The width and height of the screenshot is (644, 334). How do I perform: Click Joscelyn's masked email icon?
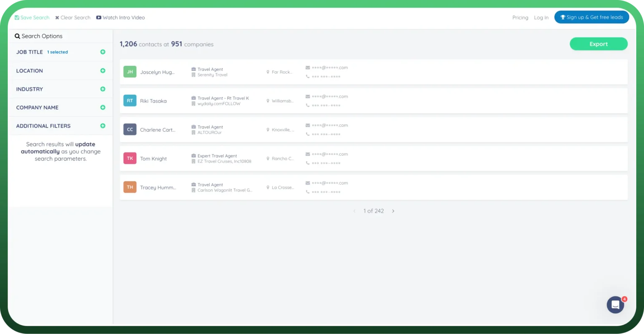(x=308, y=68)
